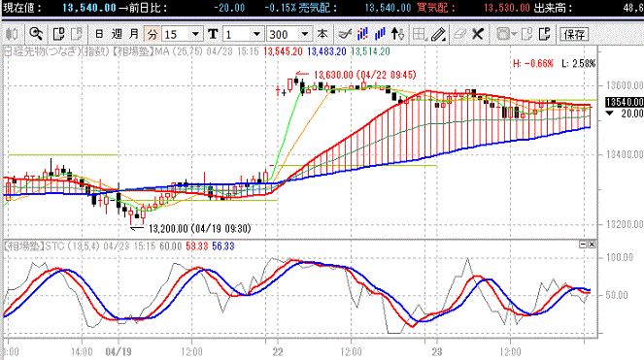The height and width of the screenshot is (360, 644).
Task: Click the 売気配 label
Action: coord(318,8)
